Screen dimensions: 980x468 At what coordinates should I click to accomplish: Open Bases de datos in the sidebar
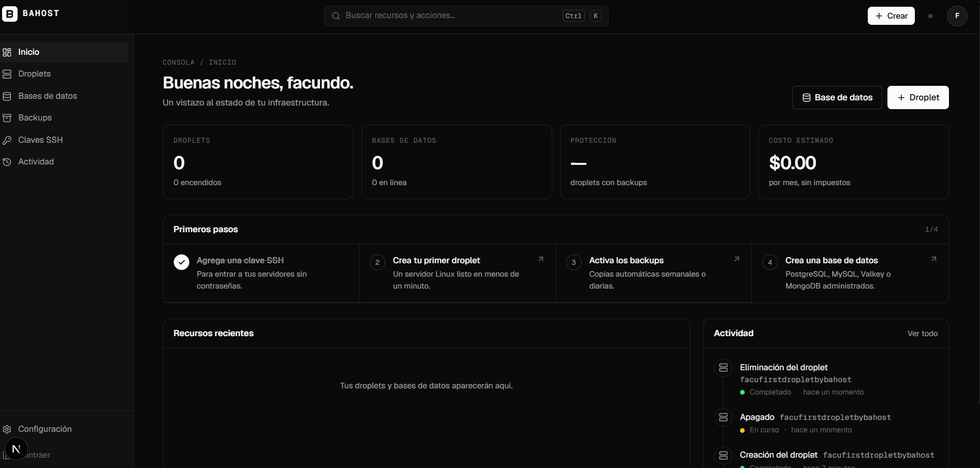(x=64, y=96)
